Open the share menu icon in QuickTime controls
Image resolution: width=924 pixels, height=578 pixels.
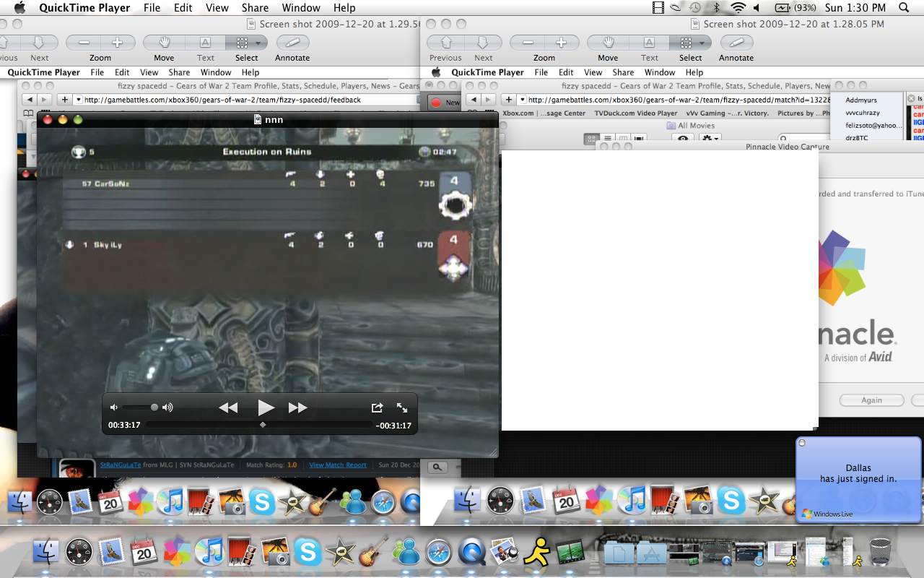tap(377, 407)
